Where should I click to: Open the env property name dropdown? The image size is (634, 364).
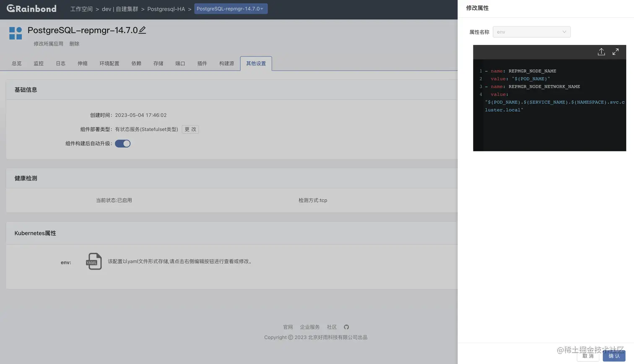click(x=531, y=32)
